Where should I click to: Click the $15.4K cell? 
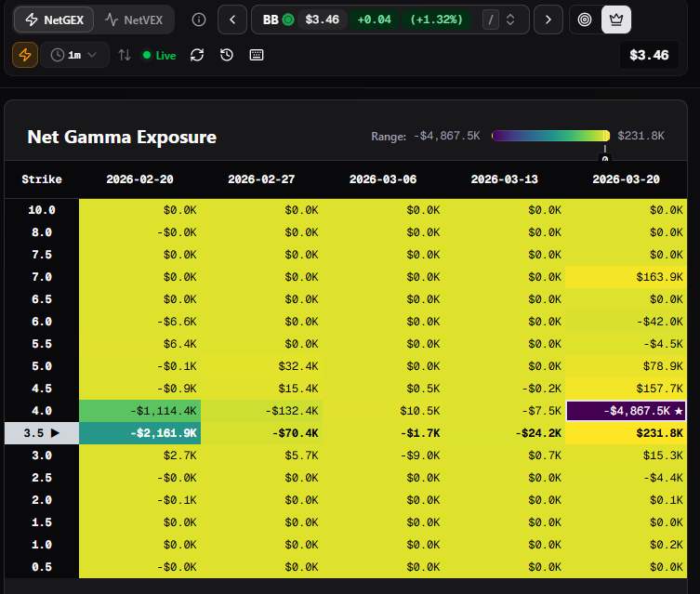[x=261, y=389]
